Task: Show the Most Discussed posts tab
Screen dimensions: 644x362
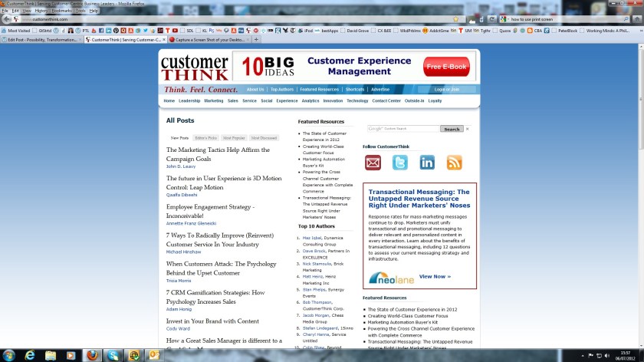Action: [264, 138]
